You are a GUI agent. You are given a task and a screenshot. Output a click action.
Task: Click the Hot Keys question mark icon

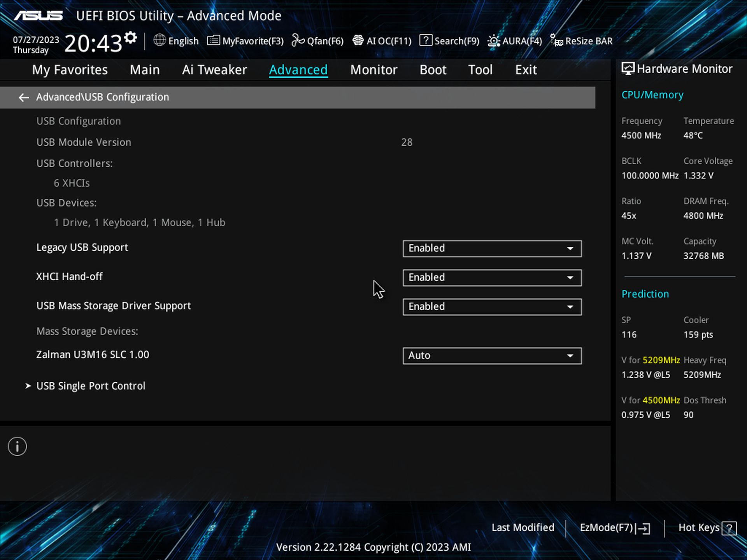click(x=729, y=528)
